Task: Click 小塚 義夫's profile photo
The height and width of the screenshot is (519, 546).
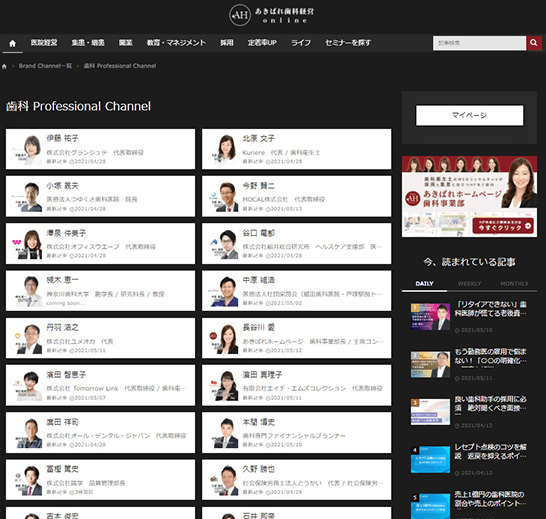Action: 27,197
